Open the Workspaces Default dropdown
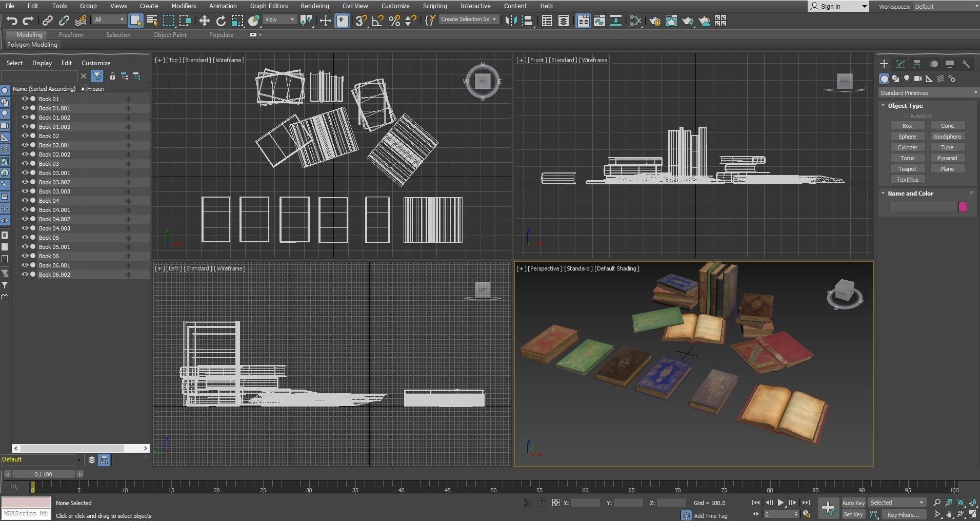 coord(946,7)
